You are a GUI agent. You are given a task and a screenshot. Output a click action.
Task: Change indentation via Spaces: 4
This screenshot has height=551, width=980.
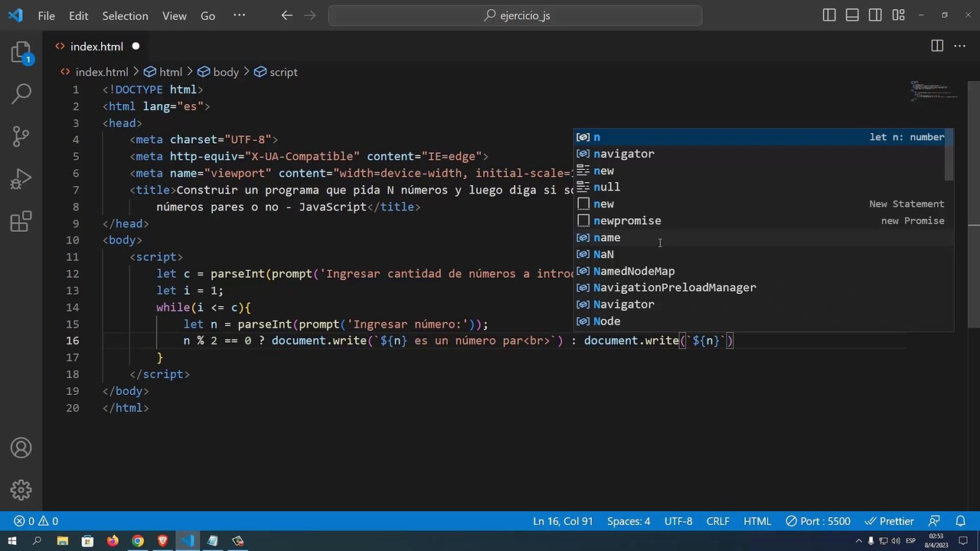coord(628,521)
